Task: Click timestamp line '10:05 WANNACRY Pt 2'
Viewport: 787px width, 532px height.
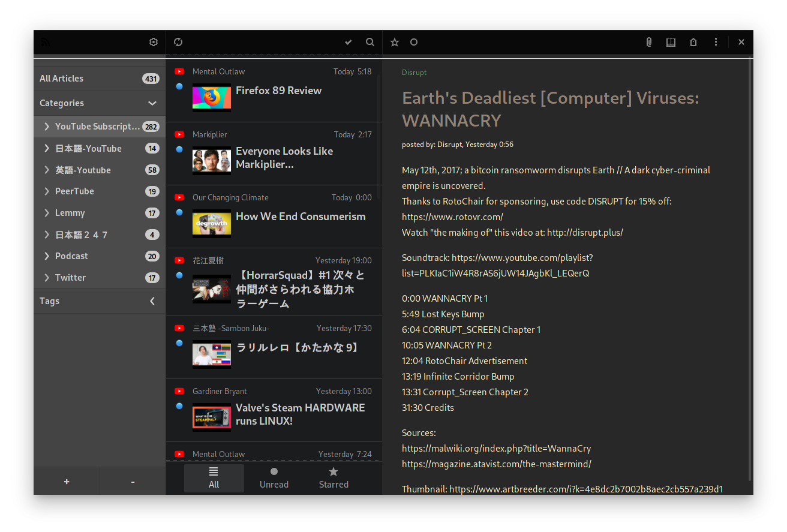Action: coord(447,345)
